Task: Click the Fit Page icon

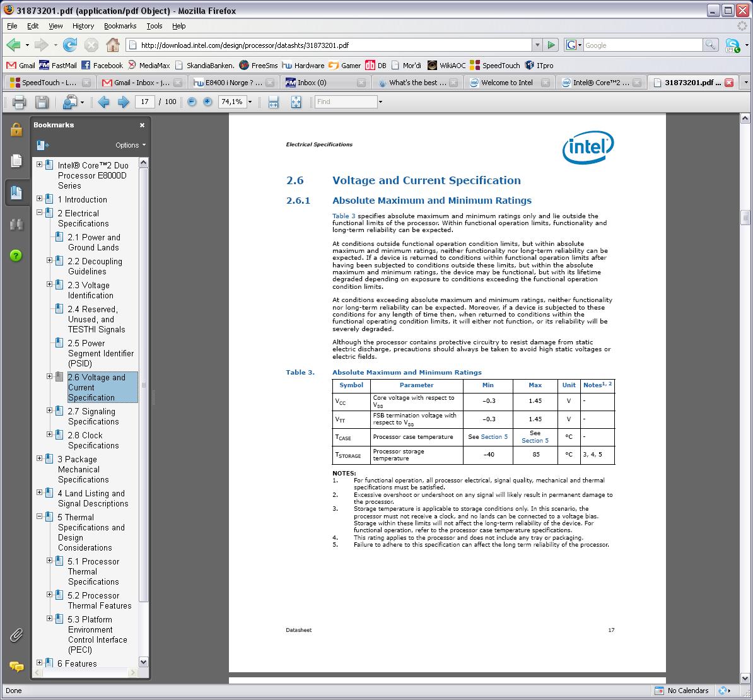Action: click(296, 102)
